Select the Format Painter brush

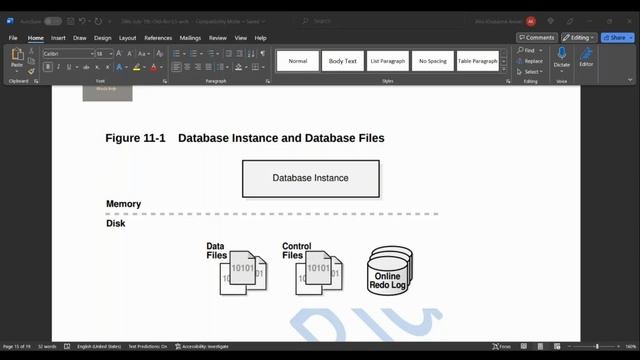[31, 71]
